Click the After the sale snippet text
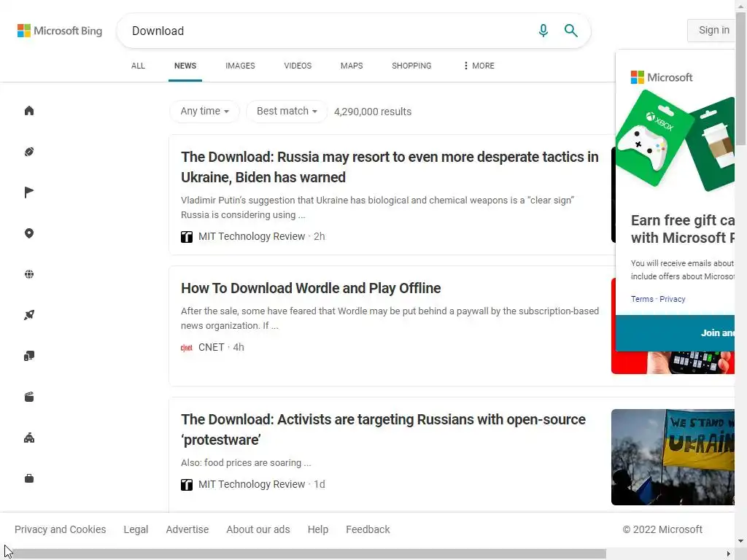Screen dimensions: 747x560 tap(390, 319)
